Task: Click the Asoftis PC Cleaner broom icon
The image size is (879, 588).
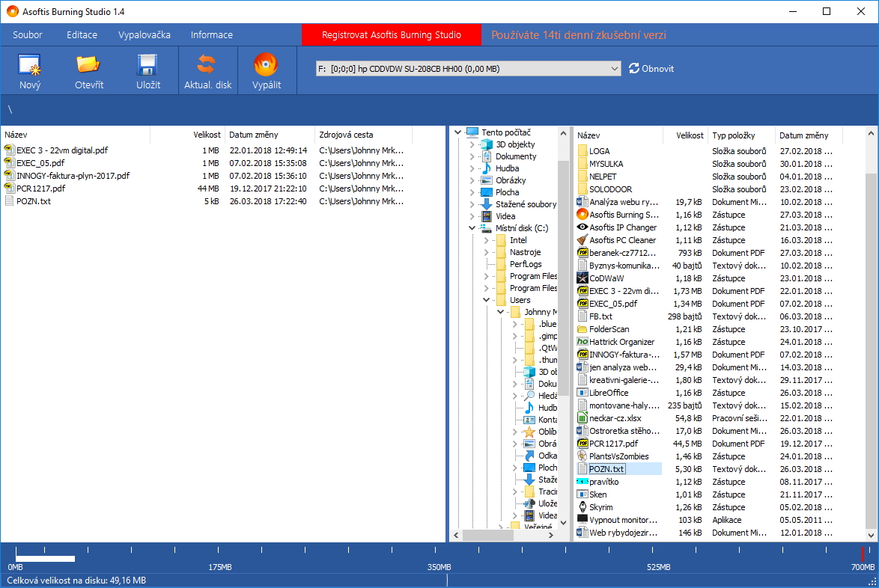Action: 583,239
